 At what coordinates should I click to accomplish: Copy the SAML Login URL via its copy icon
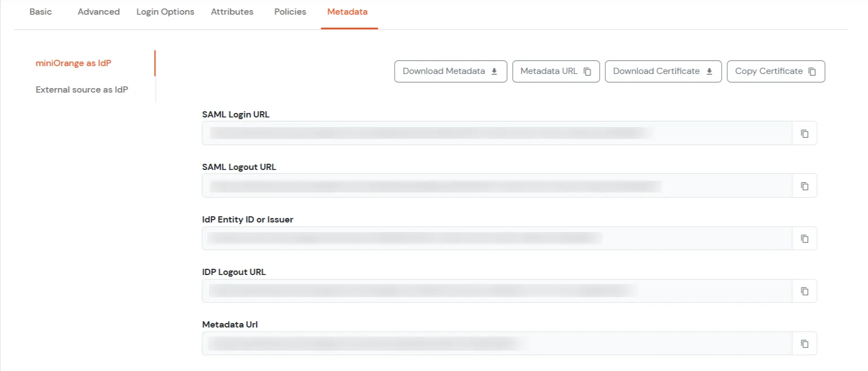pyautogui.click(x=804, y=133)
